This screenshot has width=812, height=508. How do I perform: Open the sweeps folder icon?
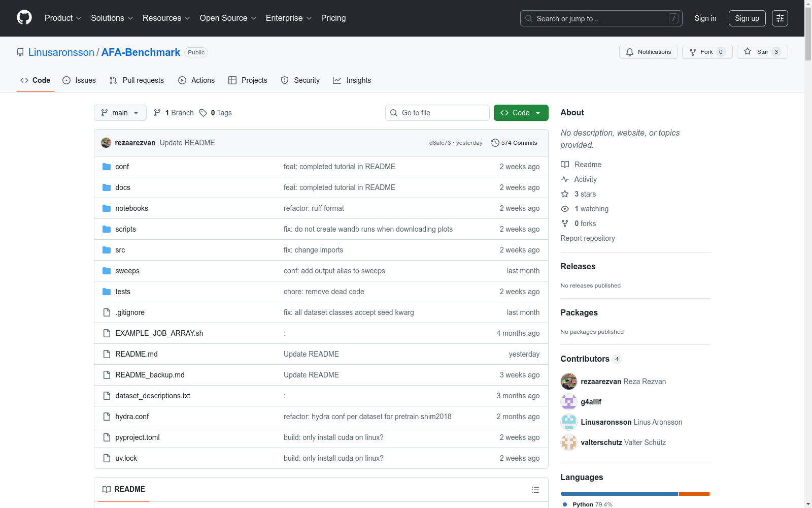point(107,271)
